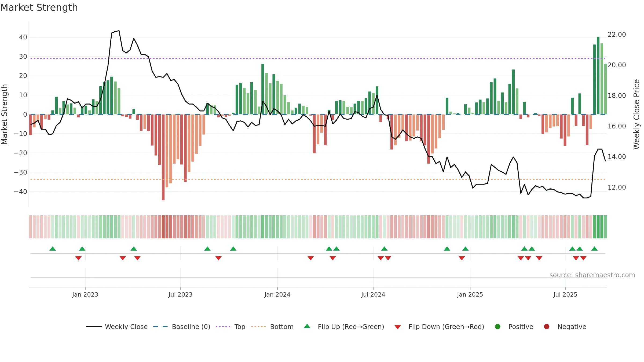Viewport: 644px width, 362px height.
Task: Click the green Flip Up triangle in legend
Action: [307, 326]
